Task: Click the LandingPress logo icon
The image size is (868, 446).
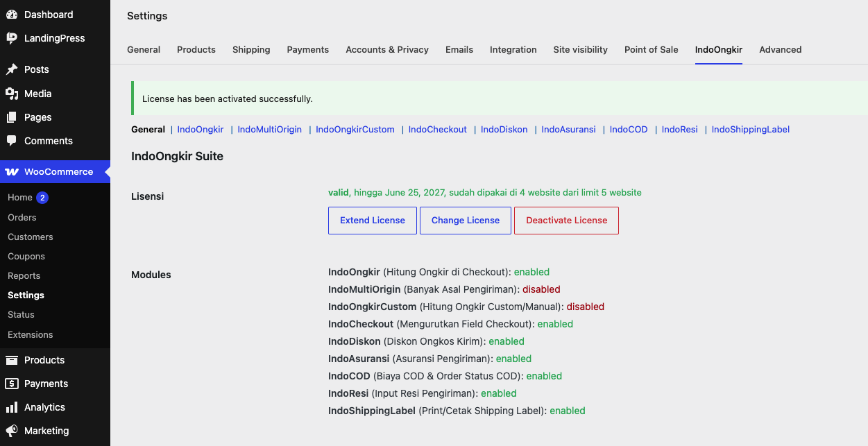Action: click(12, 38)
